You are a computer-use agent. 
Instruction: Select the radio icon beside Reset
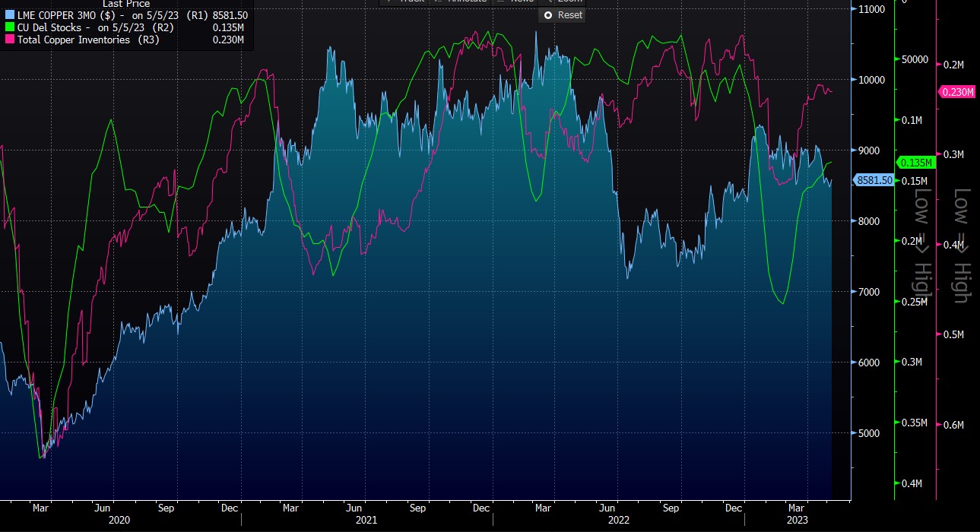click(x=548, y=15)
